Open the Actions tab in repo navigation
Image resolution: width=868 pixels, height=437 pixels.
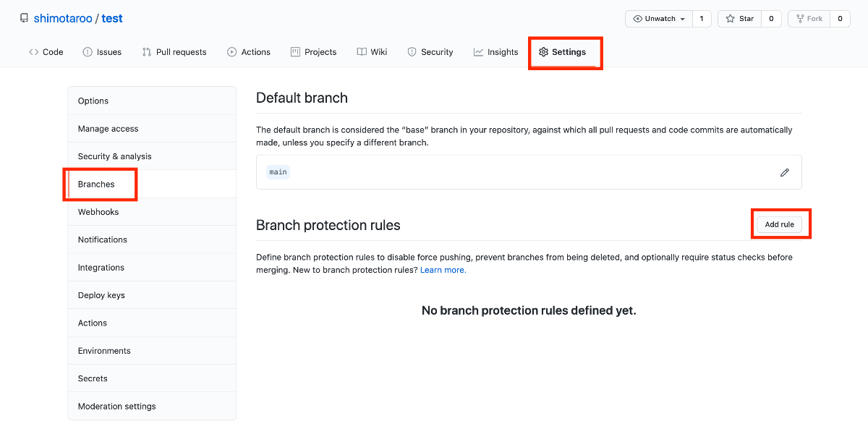click(x=249, y=52)
